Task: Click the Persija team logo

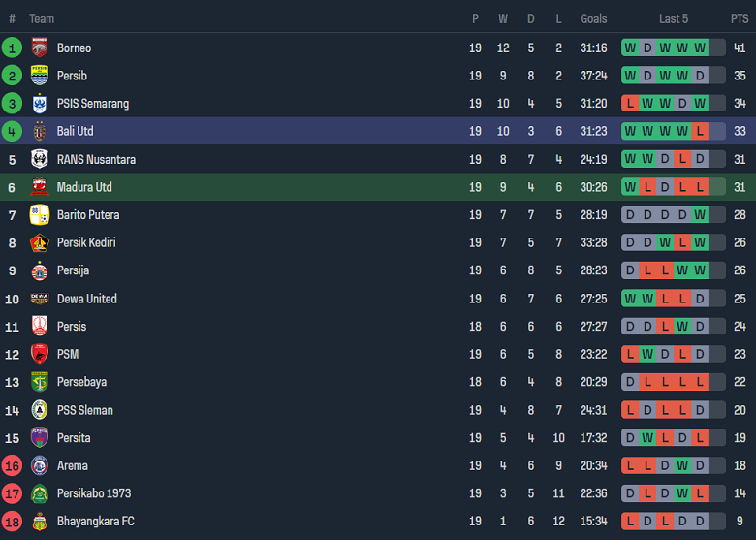Action: (40, 270)
